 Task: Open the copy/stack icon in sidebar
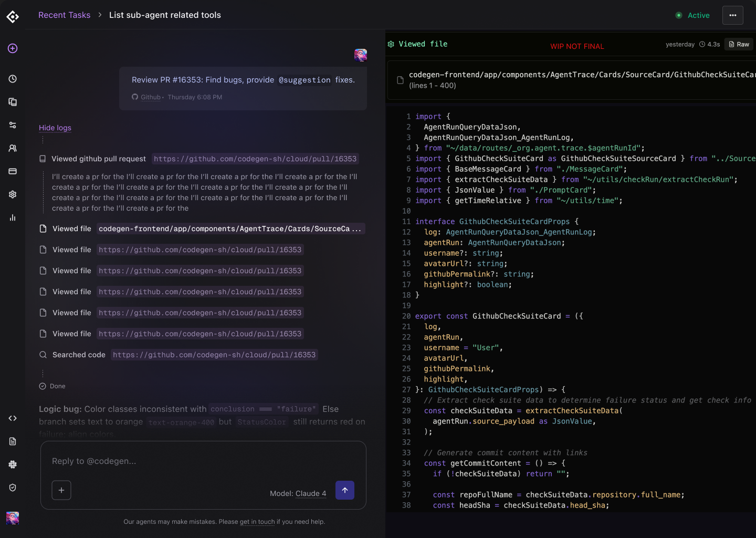(13, 102)
